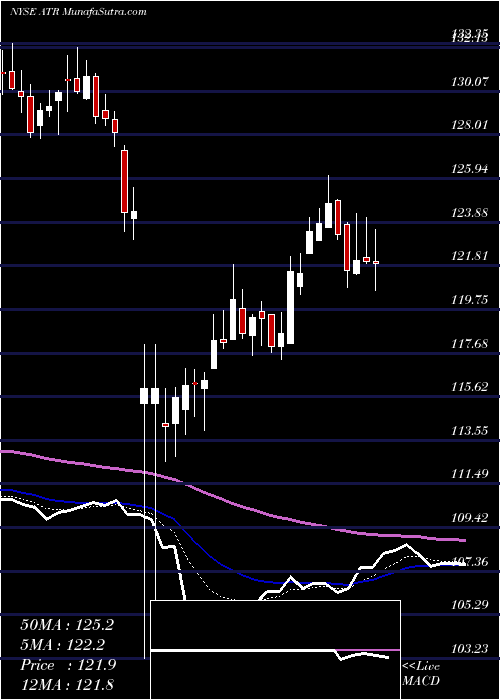Click the 123.88 price level label
The width and height of the screenshot is (500, 700).
[x=469, y=212]
